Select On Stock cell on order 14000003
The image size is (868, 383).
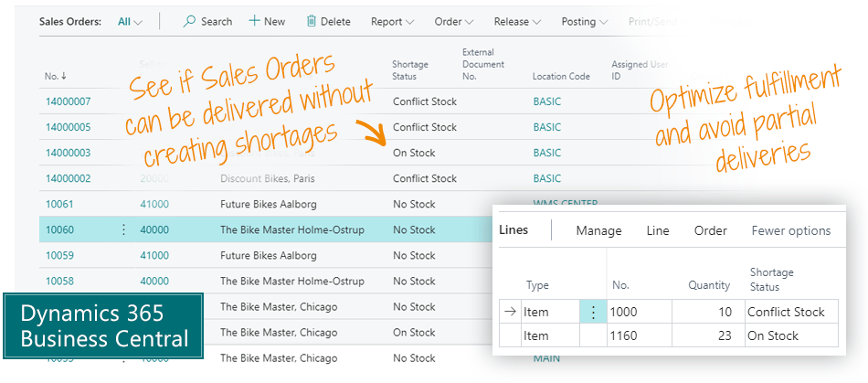tap(414, 153)
